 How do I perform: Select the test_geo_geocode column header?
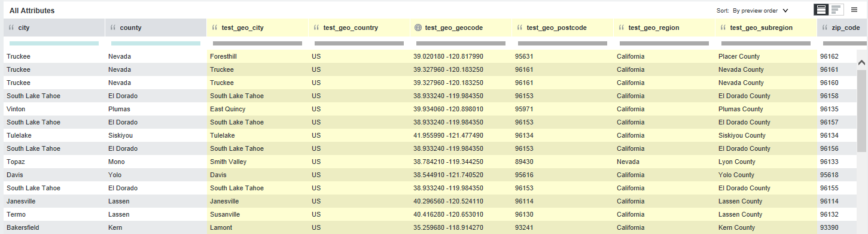tap(461, 28)
